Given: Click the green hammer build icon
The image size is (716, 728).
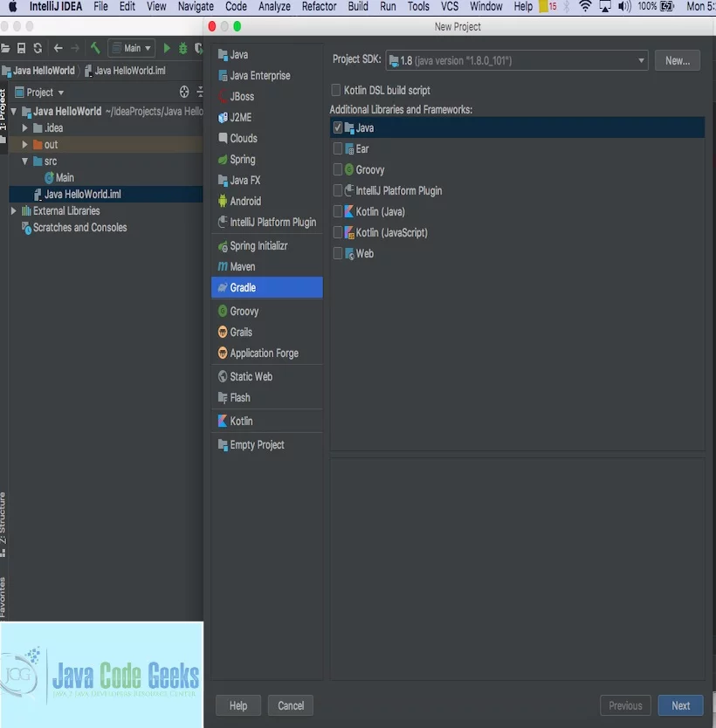Looking at the screenshot, I should [x=95, y=48].
